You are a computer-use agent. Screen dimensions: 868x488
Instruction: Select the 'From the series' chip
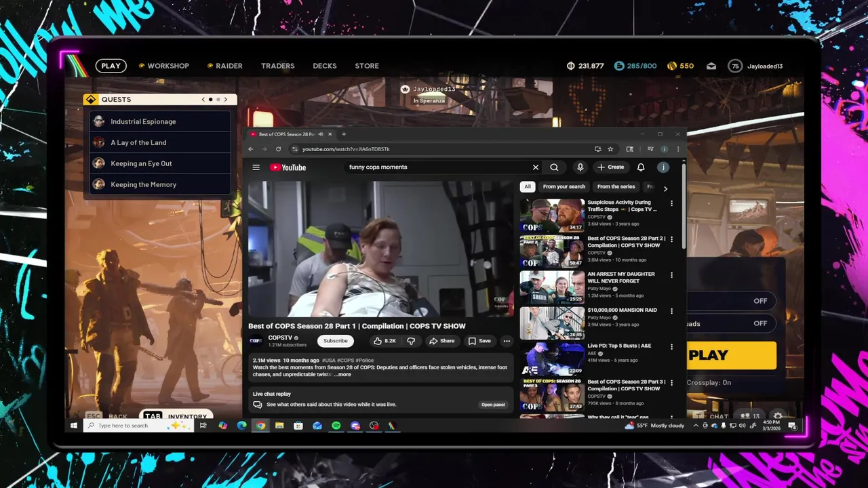pos(616,187)
